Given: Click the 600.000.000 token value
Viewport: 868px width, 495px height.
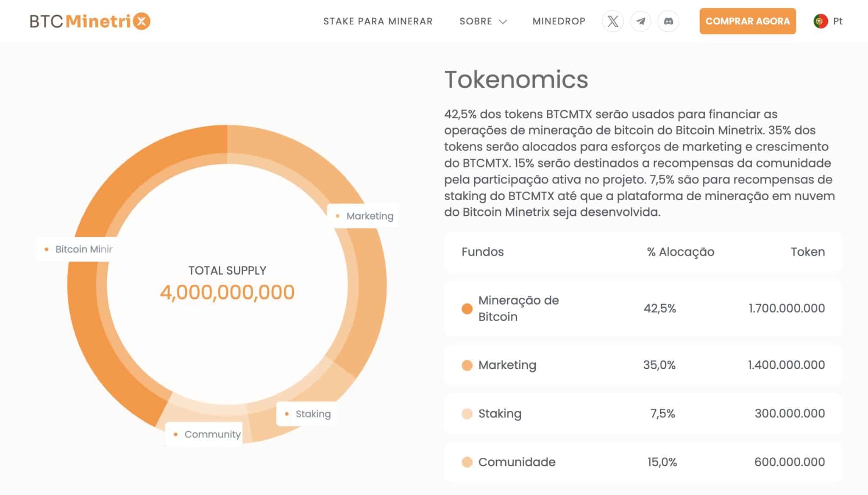Looking at the screenshot, I should point(790,462).
